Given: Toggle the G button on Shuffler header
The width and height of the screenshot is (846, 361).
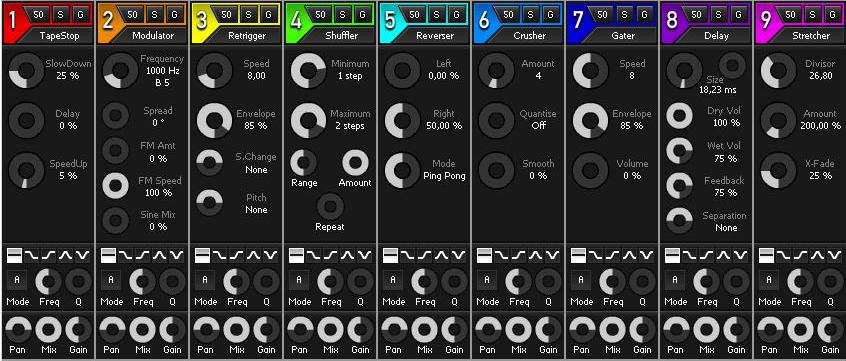Looking at the screenshot, I should click(362, 15).
